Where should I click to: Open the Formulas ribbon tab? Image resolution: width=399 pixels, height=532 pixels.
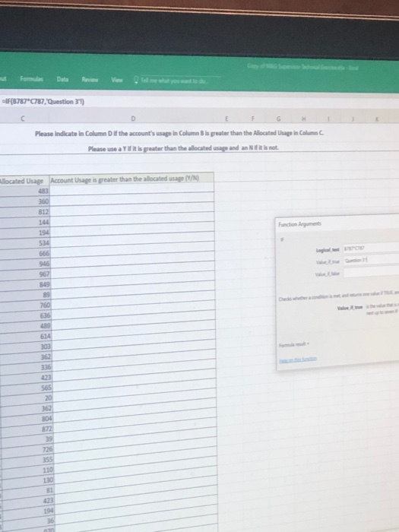coord(31,79)
